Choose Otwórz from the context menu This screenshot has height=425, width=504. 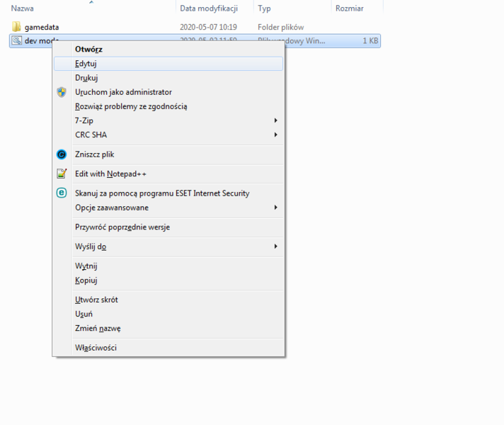pos(88,50)
